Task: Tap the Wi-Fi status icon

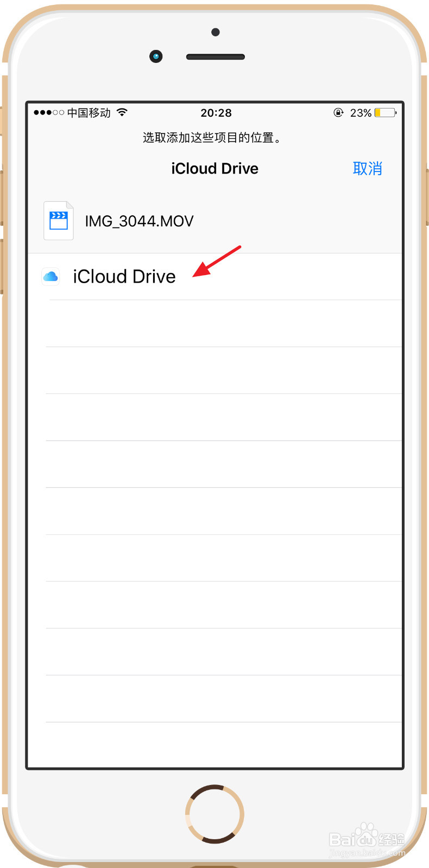Action: point(122,112)
